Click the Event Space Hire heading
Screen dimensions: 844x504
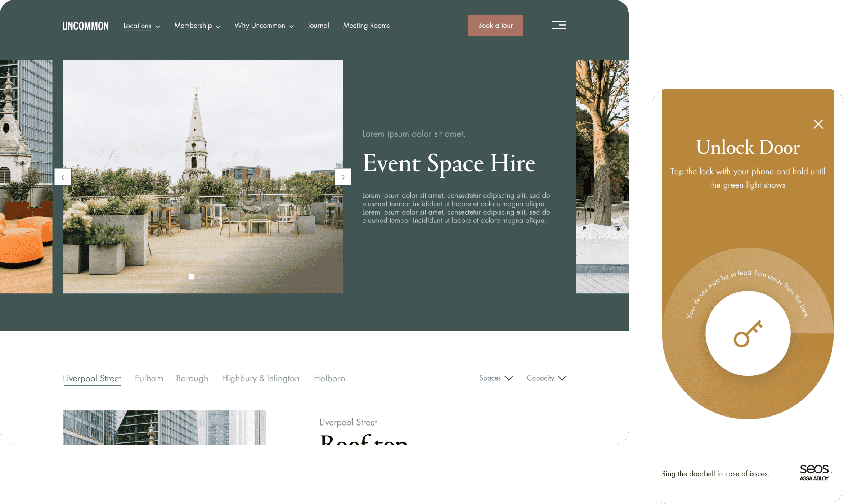(449, 163)
